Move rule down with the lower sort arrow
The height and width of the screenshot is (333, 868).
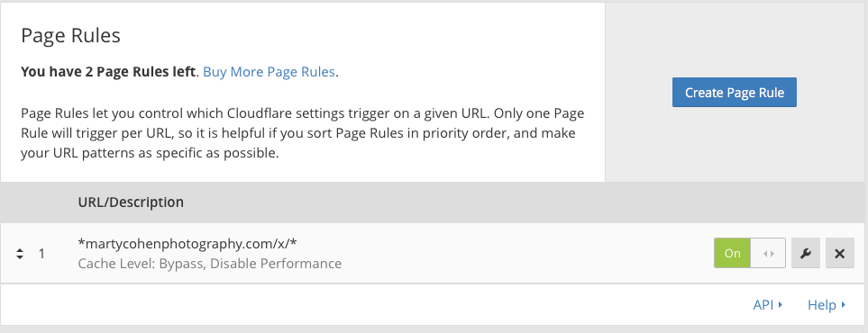click(x=20, y=257)
